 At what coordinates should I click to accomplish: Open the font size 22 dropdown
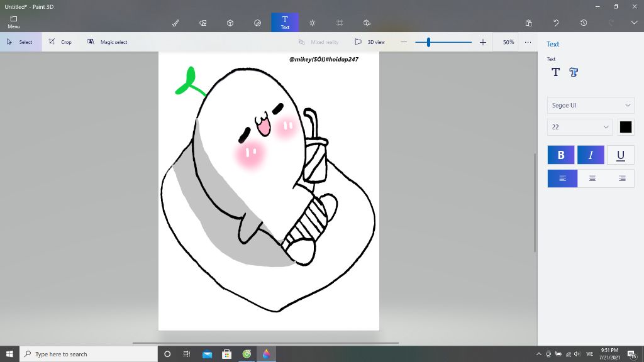(x=579, y=127)
